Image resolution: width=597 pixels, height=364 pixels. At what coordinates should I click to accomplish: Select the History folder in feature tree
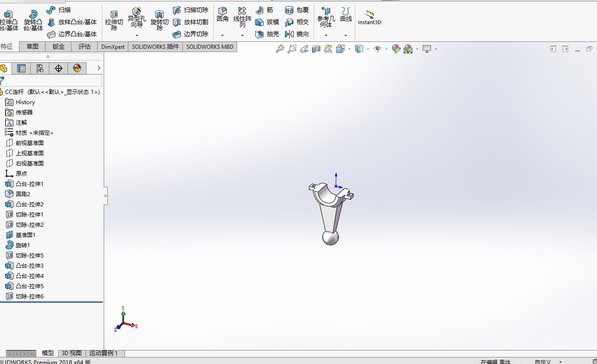[x=20, y=102]
